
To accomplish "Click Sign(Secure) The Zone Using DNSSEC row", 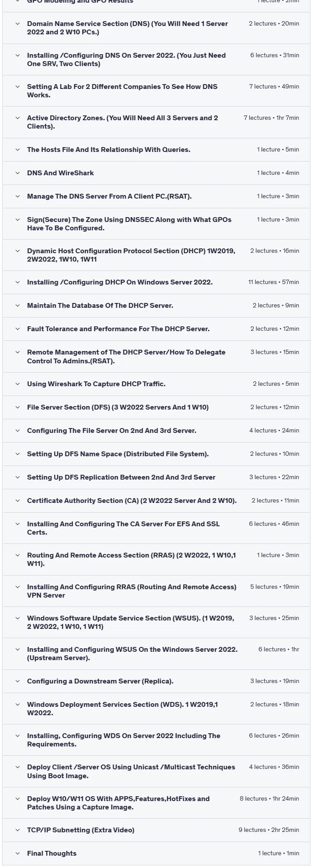I will tap(156, 224).
